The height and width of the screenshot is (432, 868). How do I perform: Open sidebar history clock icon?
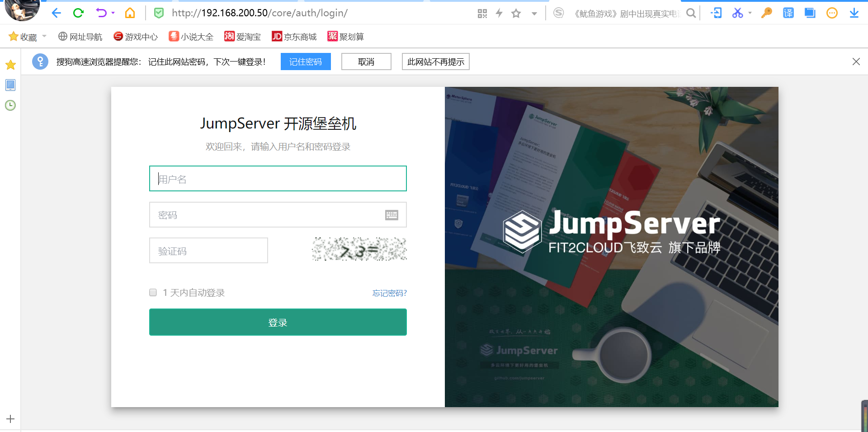tap(10, 105)
